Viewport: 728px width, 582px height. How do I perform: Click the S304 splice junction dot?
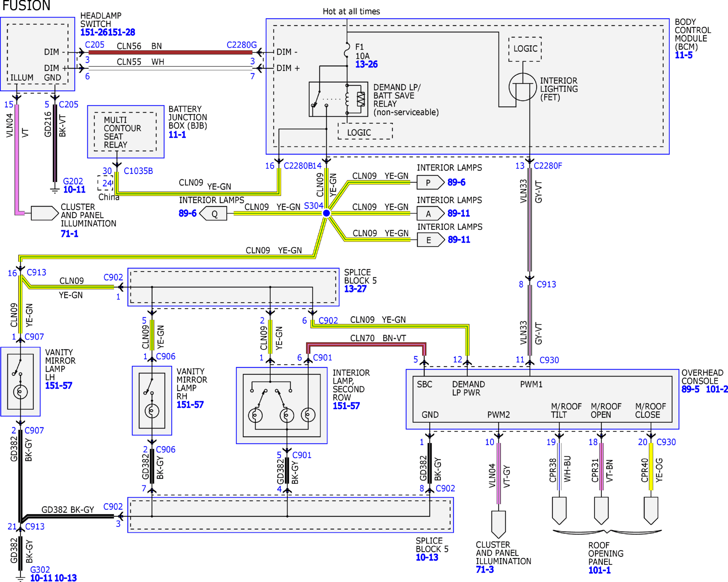coord(326,213)
